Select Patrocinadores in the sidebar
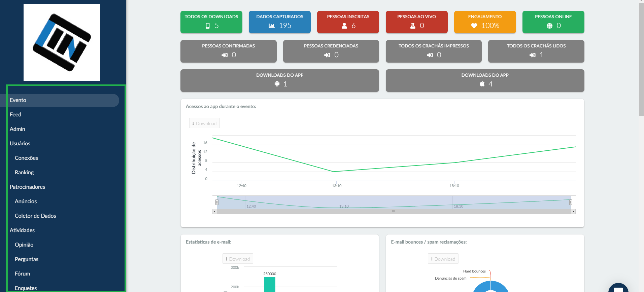 tap(27, 187)
